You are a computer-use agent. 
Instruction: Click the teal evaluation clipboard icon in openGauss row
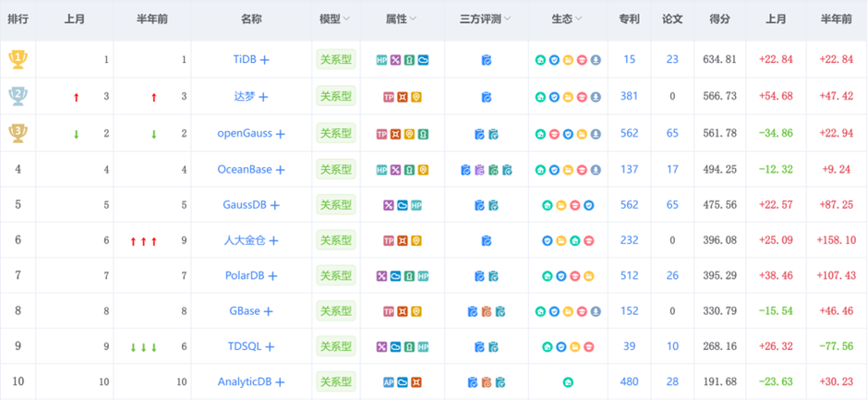[493, 134]
